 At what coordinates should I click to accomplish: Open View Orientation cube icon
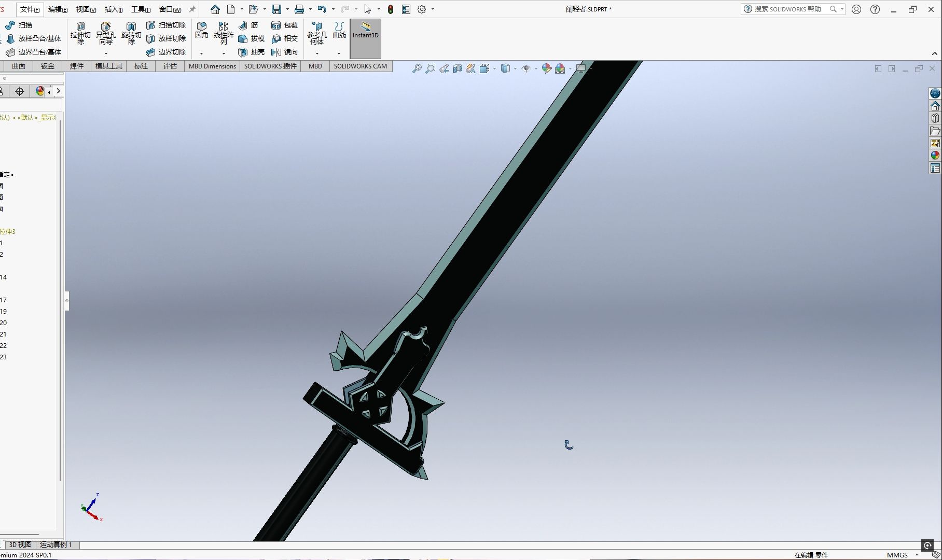[x=484, y=68]
